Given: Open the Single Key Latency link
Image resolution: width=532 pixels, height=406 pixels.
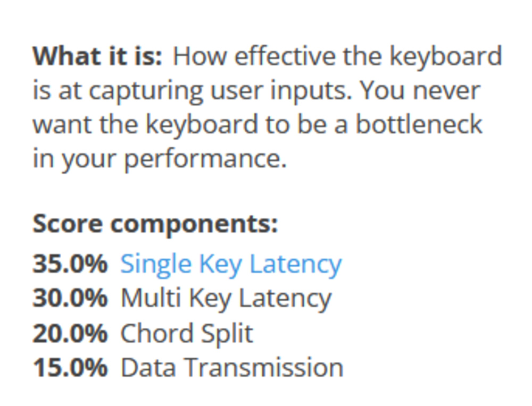Looking at the screenshot, I should (231, 264).
